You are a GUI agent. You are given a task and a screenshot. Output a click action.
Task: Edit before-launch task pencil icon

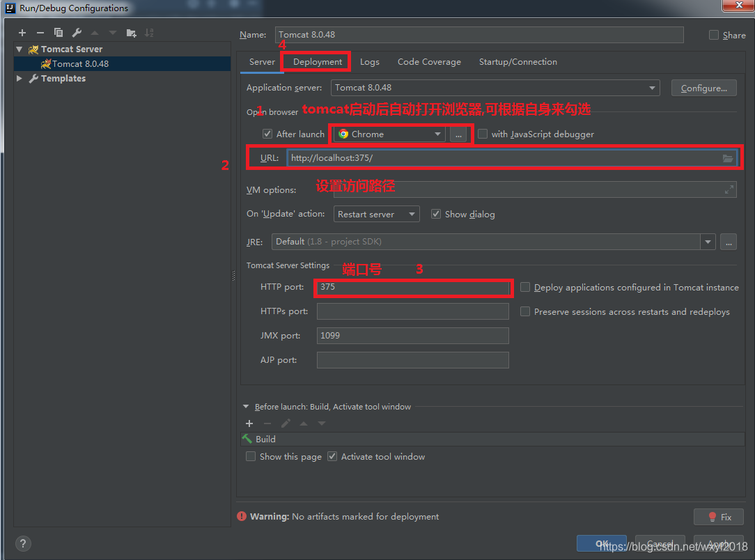pos(286,423)
